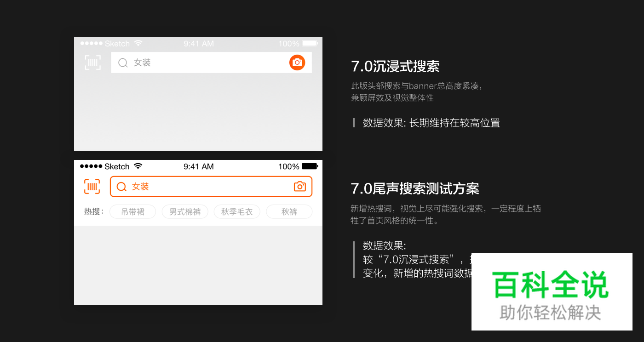644x342 pixels.
Task: Select the 7.0沉浸式搜索 heading
Action: [393, 66]
